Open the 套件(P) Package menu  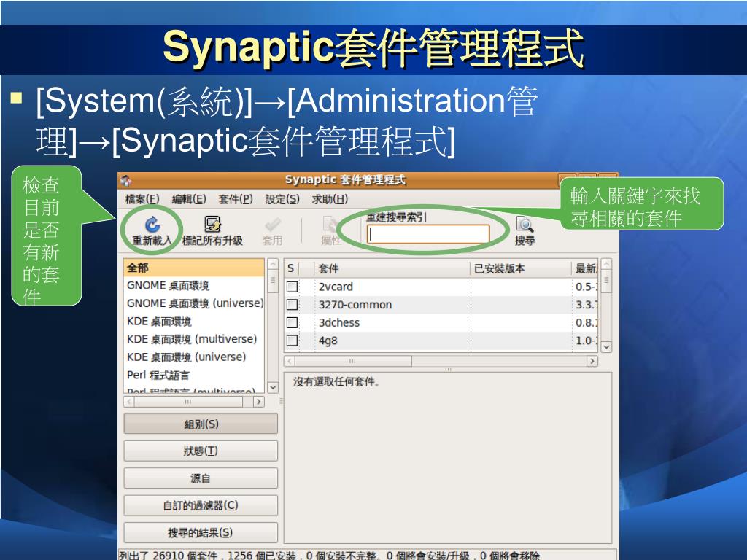pos(236,199)
